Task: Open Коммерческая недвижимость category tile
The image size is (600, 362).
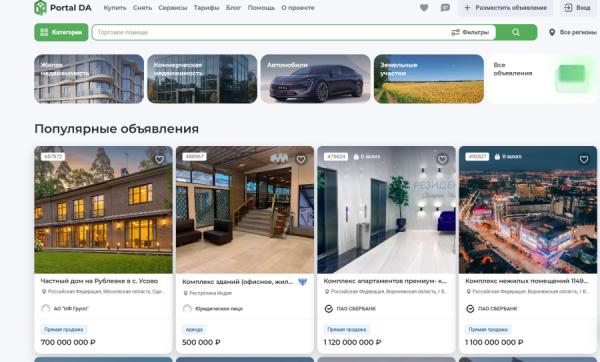Action: (x=202, y=79)
